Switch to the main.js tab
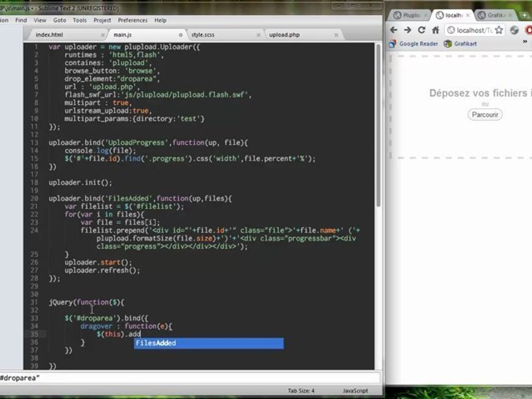This screenshot has width=532, height=399. (x=146, y=34)
